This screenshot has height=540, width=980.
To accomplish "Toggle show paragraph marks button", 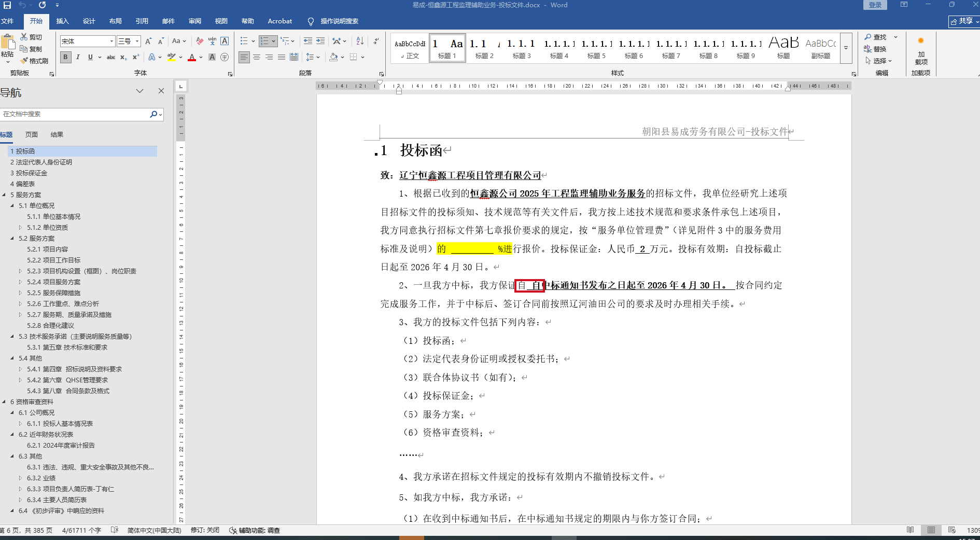I will (x=376, y=41).
